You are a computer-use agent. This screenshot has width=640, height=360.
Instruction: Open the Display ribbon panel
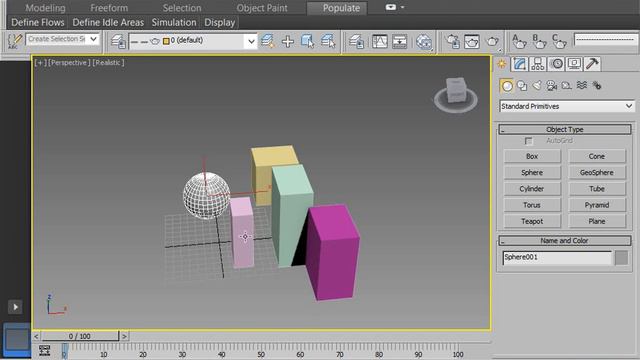pos(220,22)
